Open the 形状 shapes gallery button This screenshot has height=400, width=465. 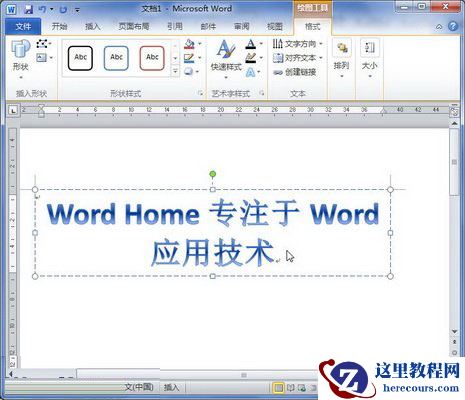20,59
